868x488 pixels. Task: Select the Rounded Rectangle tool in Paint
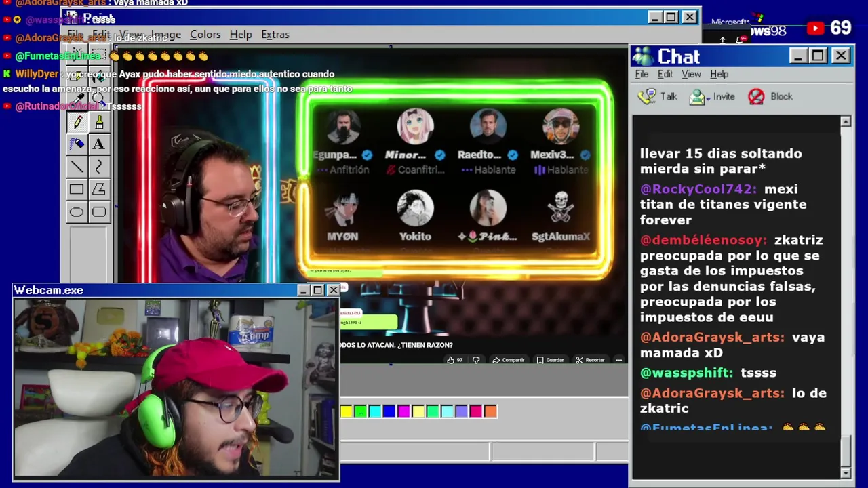click(x=99, y=212)
